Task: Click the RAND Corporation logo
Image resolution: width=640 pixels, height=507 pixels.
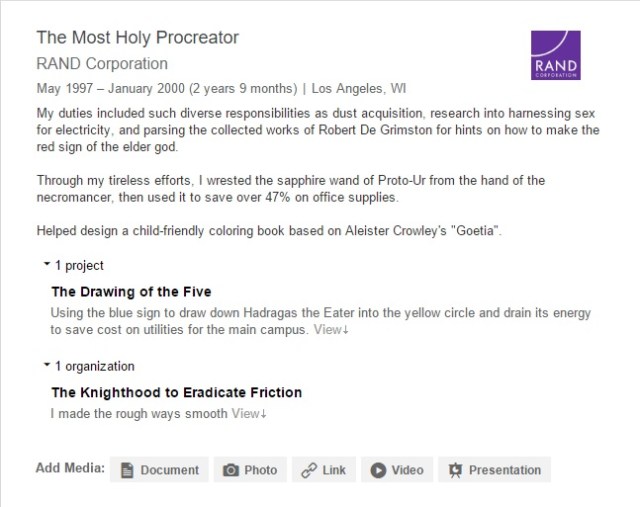Action: (x=556, y=55)
